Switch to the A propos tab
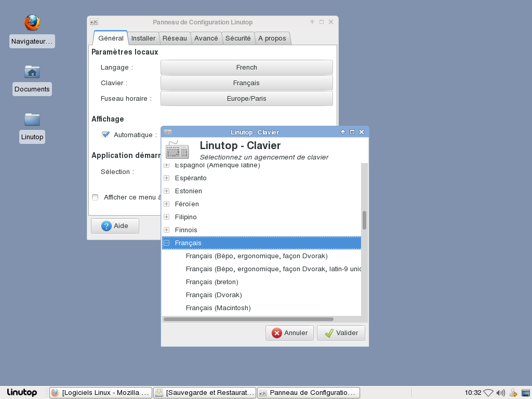532x399 pixels. click(x=272, y=38)
